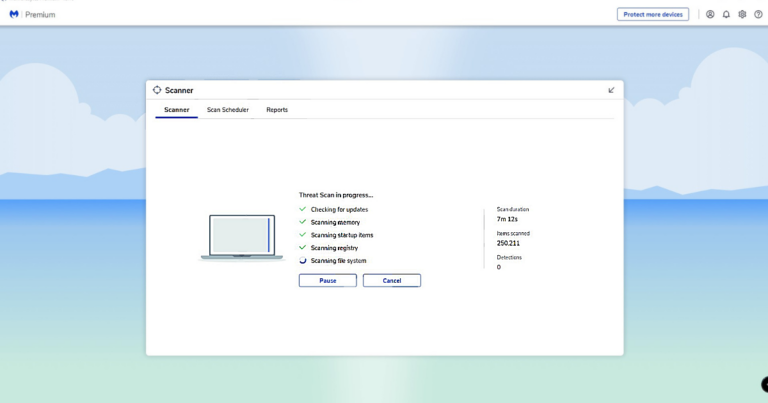Click the Checking for updates checkmark
The image size is (768, 403).
pos(303,209)
